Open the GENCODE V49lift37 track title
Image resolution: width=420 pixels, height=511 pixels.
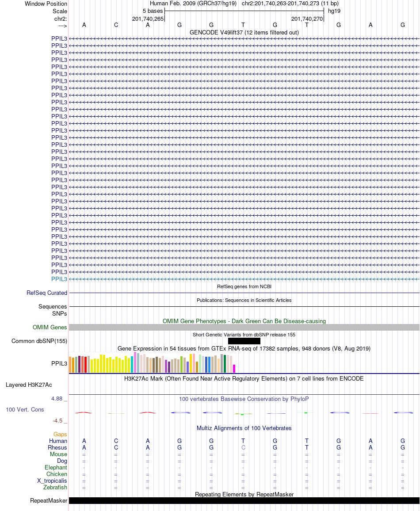[x=244, y=33]
